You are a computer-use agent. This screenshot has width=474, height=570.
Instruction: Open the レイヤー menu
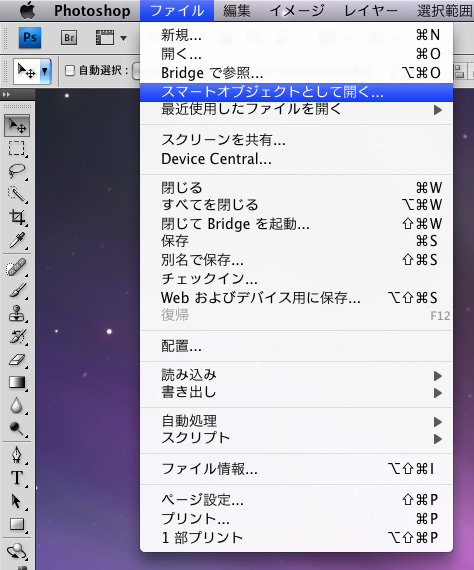pos(371,11)
